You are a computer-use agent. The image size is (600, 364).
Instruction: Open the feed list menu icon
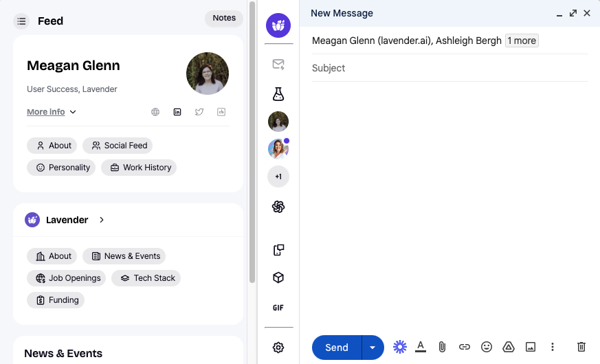click(21, 21)
